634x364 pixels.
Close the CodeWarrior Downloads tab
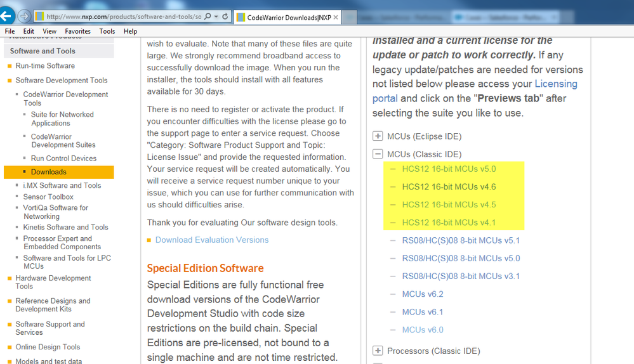point(336,17)
